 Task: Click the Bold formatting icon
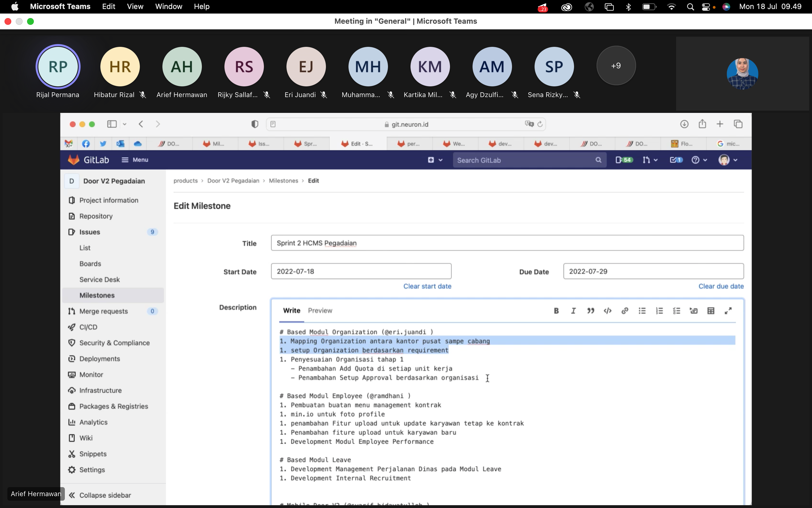tap(556, 311)
